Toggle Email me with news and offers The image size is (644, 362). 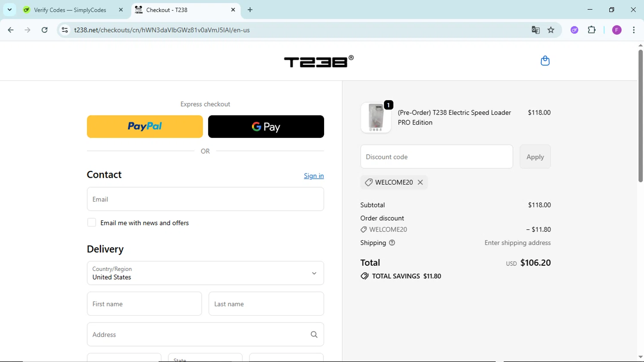(x=91, y=223)
